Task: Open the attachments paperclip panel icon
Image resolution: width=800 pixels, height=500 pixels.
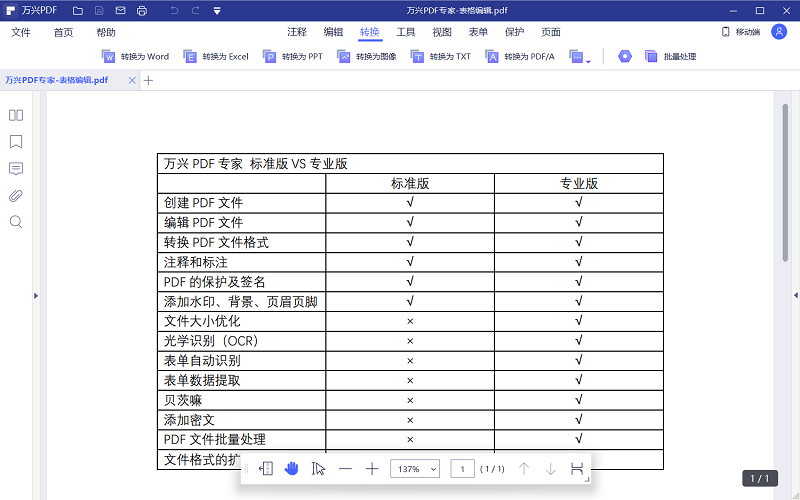Action: coord(16,195)
